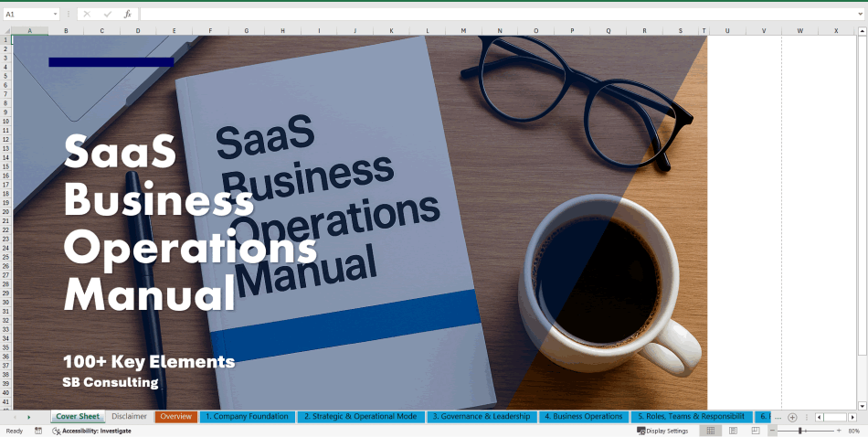868x437 pixels.
Task: Click the 'SB Consulting' text
Action: coord(111,382)
